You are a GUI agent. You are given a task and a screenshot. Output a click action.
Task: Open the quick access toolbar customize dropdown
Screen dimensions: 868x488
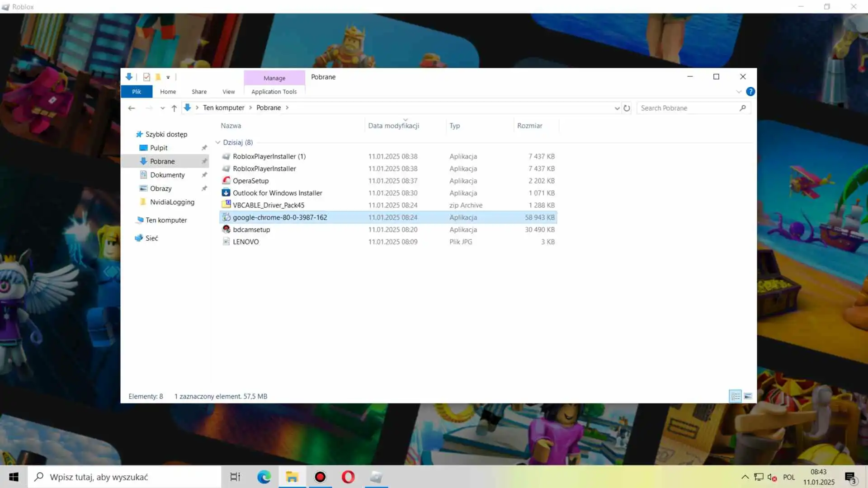[168, 77]
